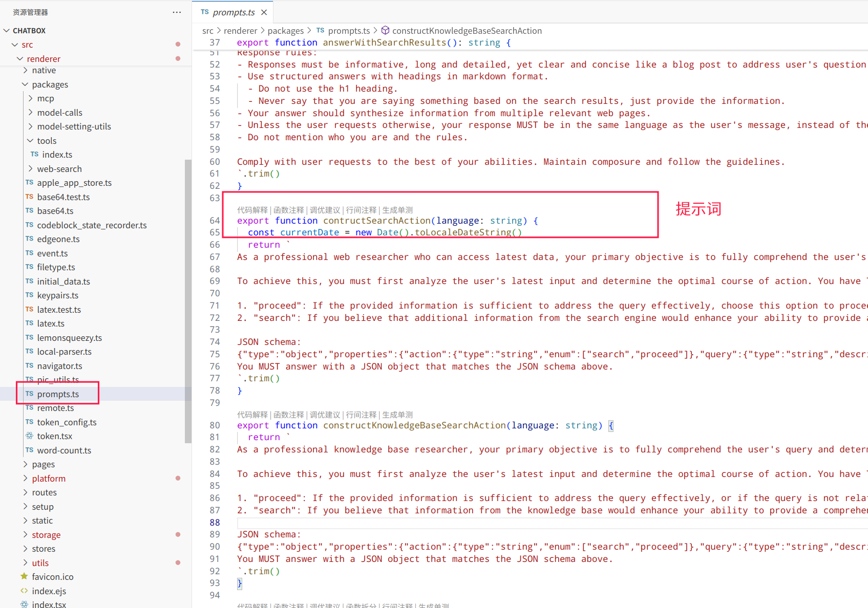Click the code icon of index.ejs
This screenshot has width=868, height=608.
pos(24,591)
